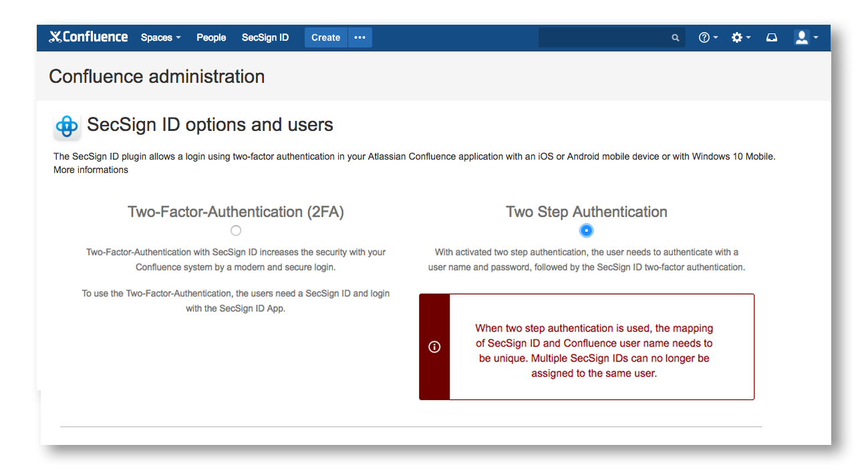
Task: Open the More informations link
Action: (90, 169)
